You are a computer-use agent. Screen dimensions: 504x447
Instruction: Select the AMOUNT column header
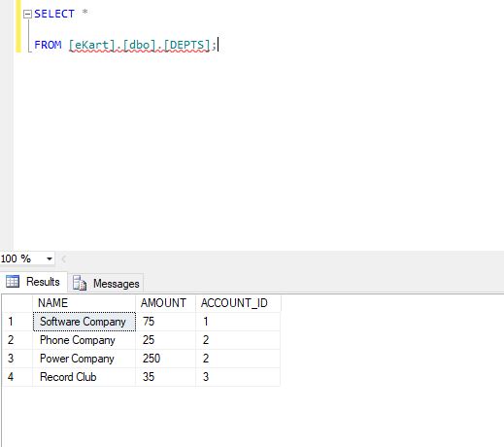(x=165, y=303)
